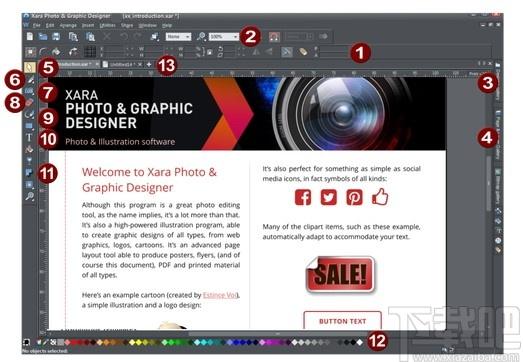The image size is (523, 362).
Task: Open the Utilities menu
Action: (x=107, y=25)
